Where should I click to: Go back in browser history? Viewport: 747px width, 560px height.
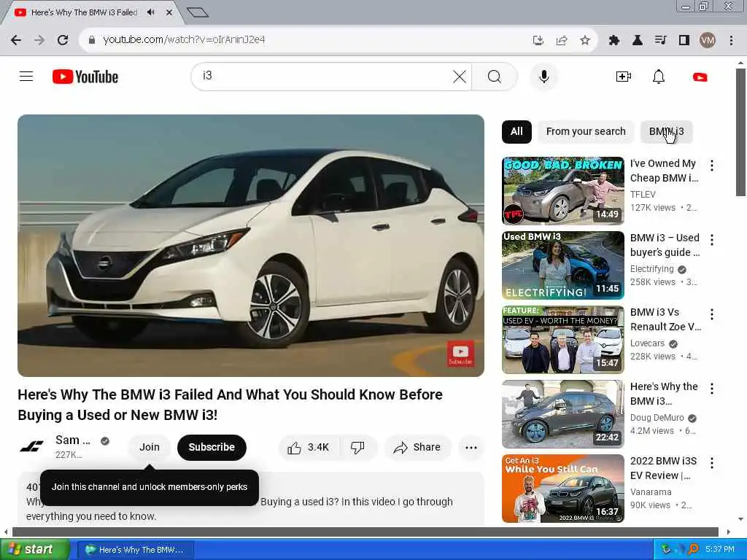[16, 40]
